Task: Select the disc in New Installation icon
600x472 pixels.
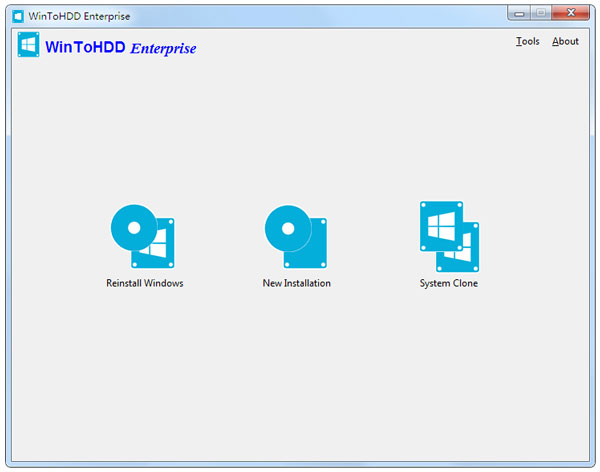Action: [287, 227]
